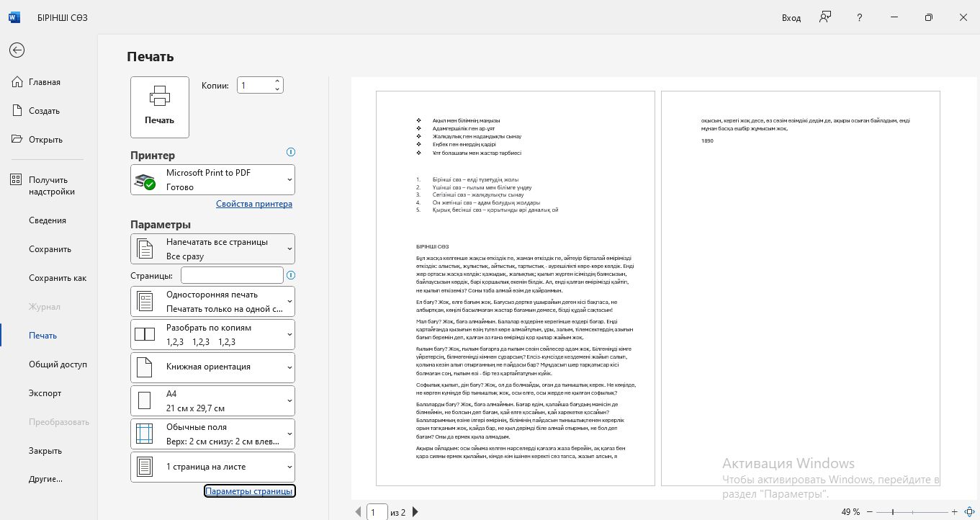Image resolution: width=980 pixels, height=520 pixels.
Task: Open Книжная ориентация orientation dropdown
Action: click(x=212, y=367)
